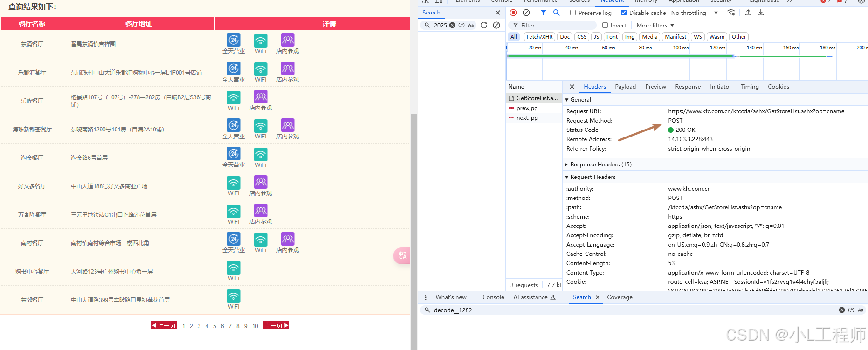Toggle regex in drawer search bar
The height and width of the screenshot is (350, 868).
(x=851, y=310)
